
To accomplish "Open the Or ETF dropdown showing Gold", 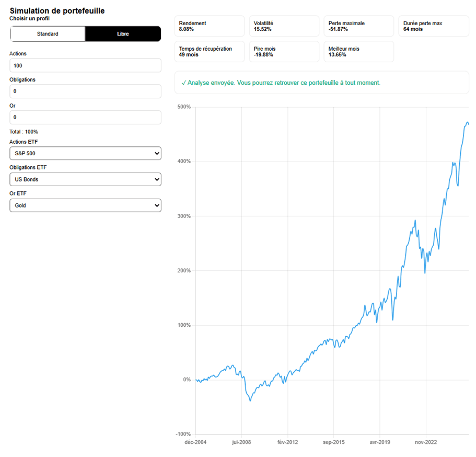I will [x=85, y=205].
